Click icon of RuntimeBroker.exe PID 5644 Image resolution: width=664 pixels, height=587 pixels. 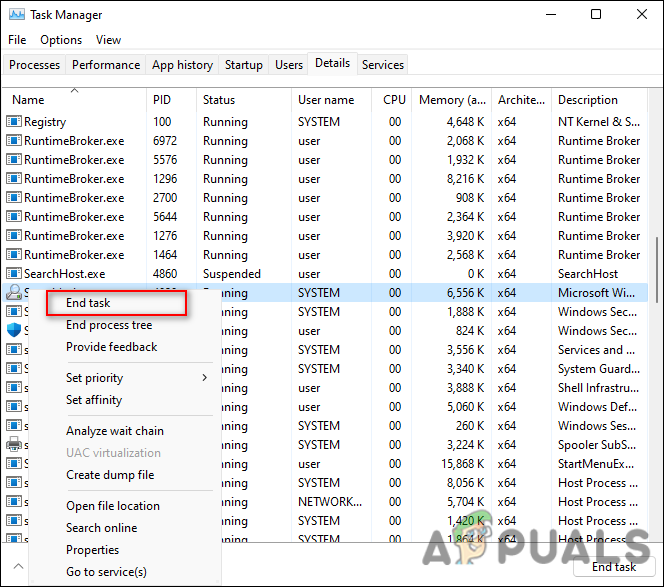(14, 217)
